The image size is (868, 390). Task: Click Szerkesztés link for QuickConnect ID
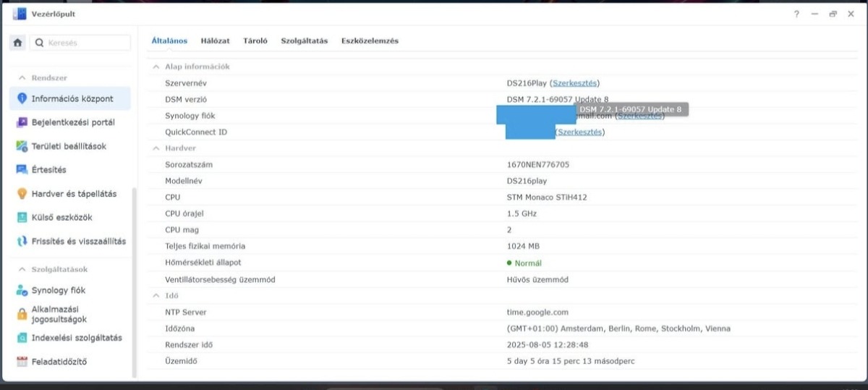click(580, 132)
